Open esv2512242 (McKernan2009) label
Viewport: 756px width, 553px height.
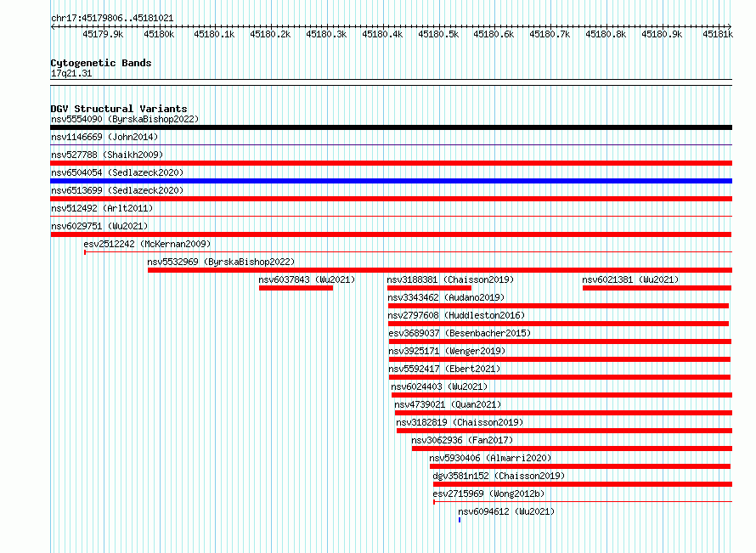[147, 244]
